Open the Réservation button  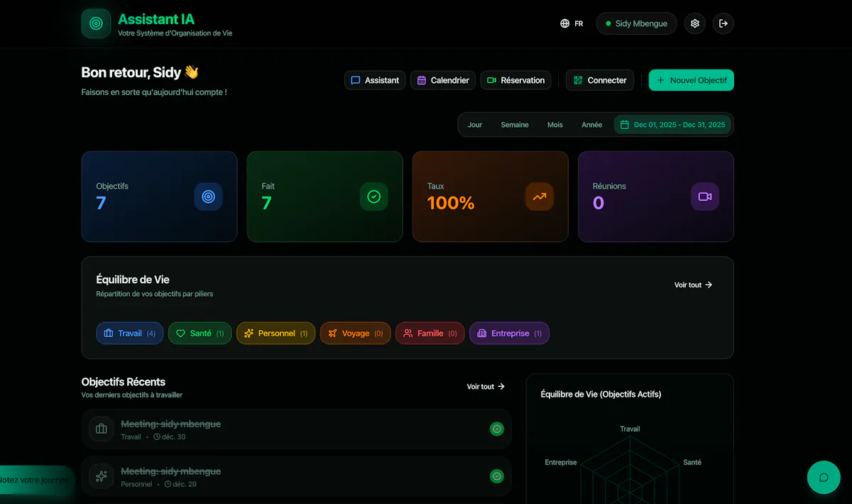pyautogui.click(x=516, y=80)
